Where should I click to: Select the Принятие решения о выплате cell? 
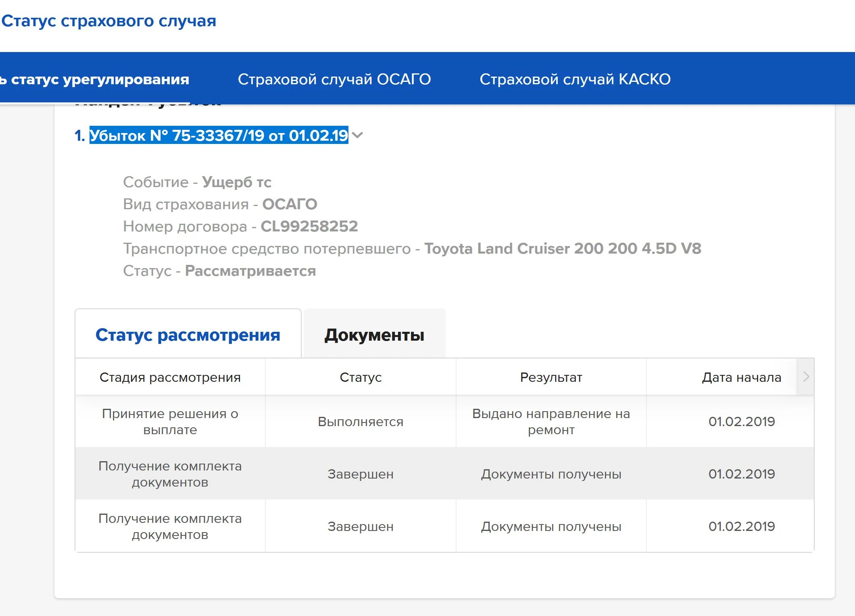[170, 422]
